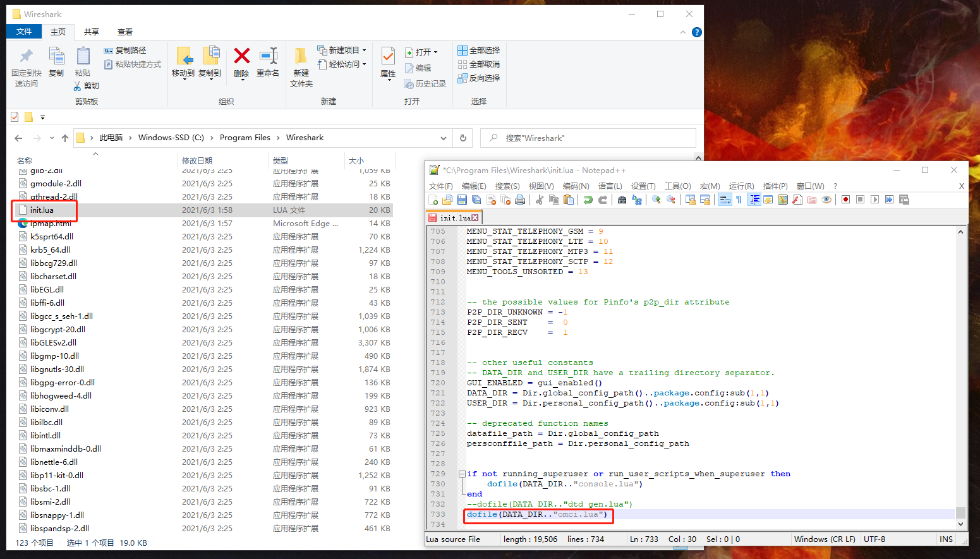The image size is (980, 559).
Task: Open the Find dialog via the binoculars icon
Action: (x=623, y=200)
